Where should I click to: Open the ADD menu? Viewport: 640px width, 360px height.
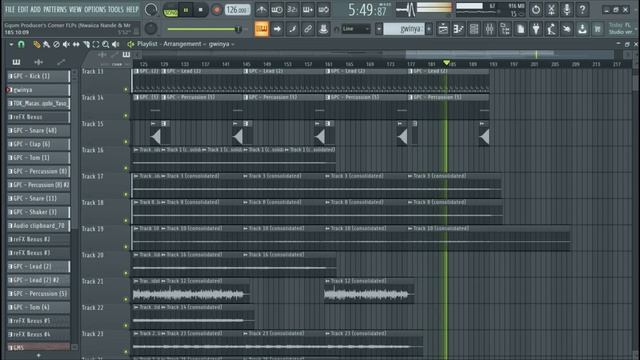[x=36, y=9]
